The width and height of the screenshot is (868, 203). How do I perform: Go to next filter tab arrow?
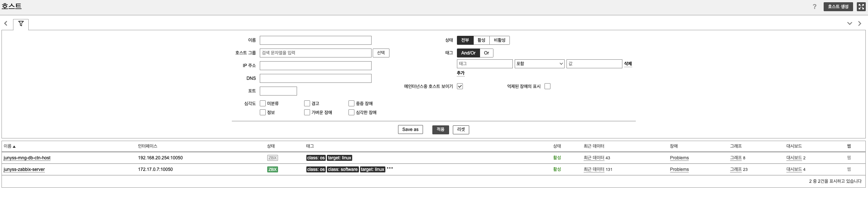pos(859,24)
